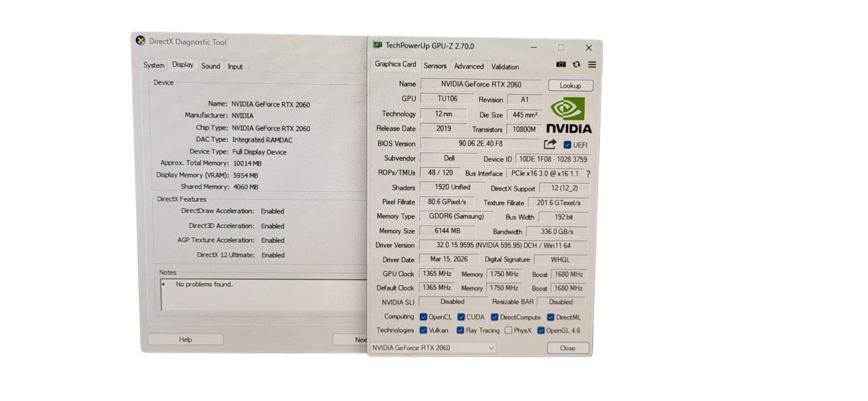Click the Driver Version field
868x401 pixels.
pos(504,245)
